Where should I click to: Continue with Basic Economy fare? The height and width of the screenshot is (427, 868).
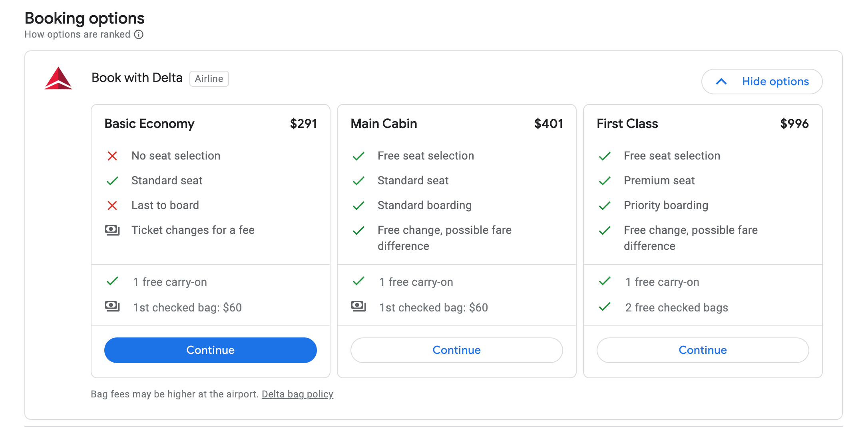(211, 350)
